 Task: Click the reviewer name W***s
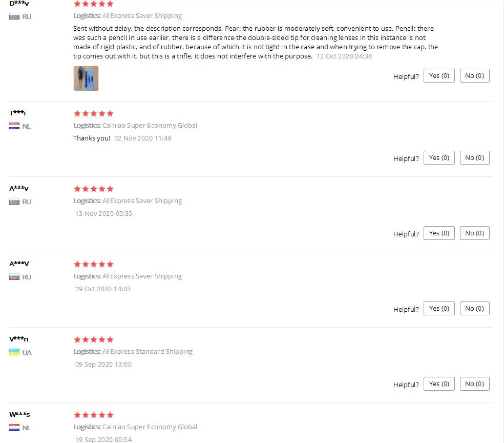(x=19, y=414)
